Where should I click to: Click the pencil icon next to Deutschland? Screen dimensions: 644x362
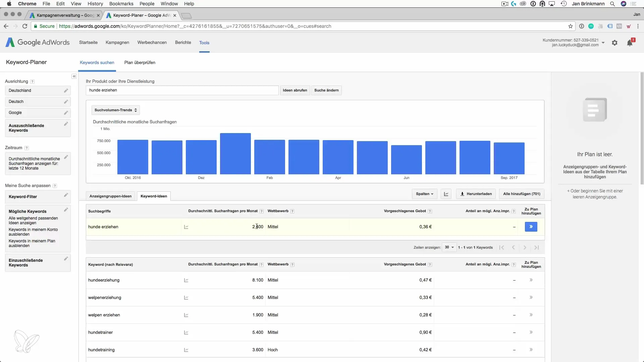click(66, 90)
